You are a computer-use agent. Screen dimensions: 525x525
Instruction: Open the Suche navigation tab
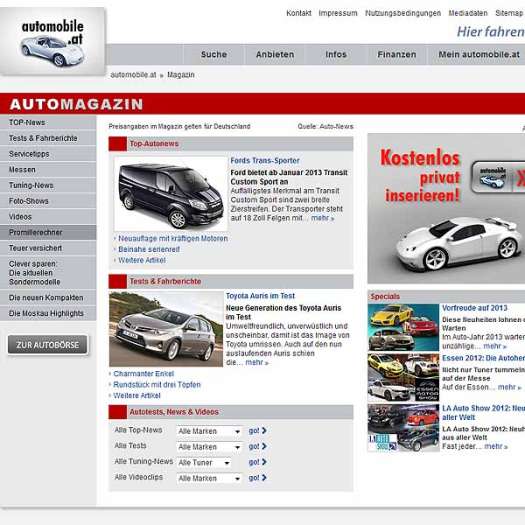[x=214, y=54]
